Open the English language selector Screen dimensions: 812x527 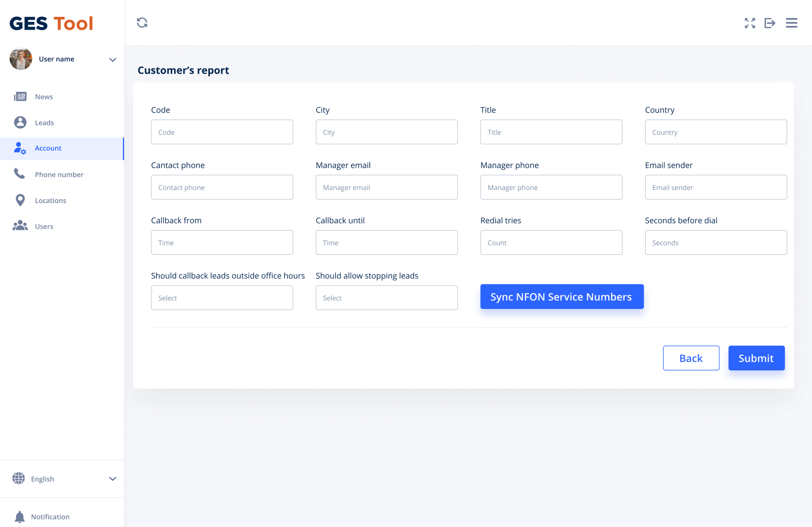point(112,478)
